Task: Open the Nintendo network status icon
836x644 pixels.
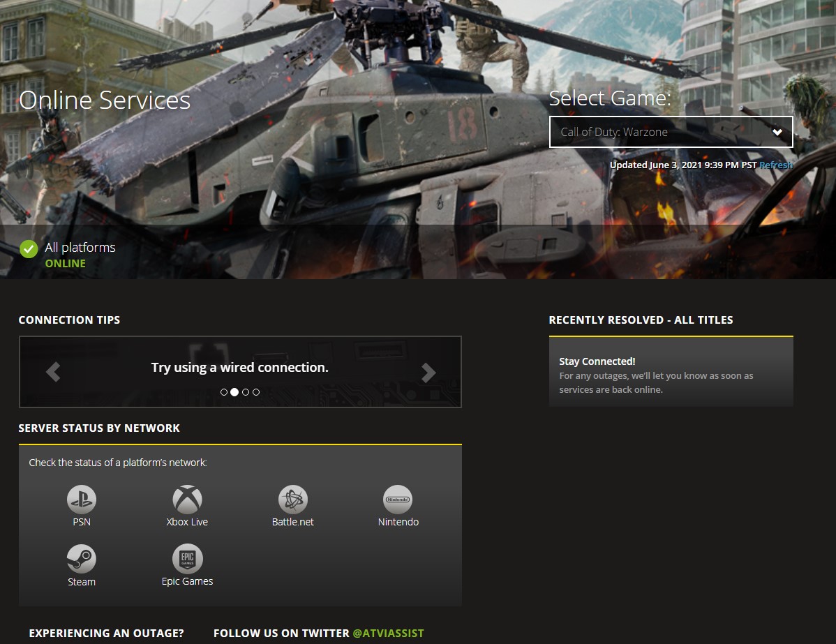Action: click(x=398, y=500)
